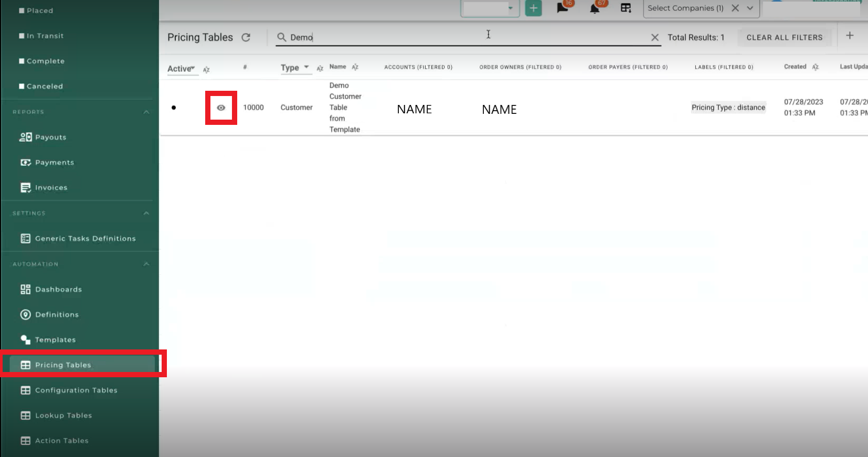868x457 pixels.
Task: Open Definitions in sidebar
Action: [x=57, y=314]
